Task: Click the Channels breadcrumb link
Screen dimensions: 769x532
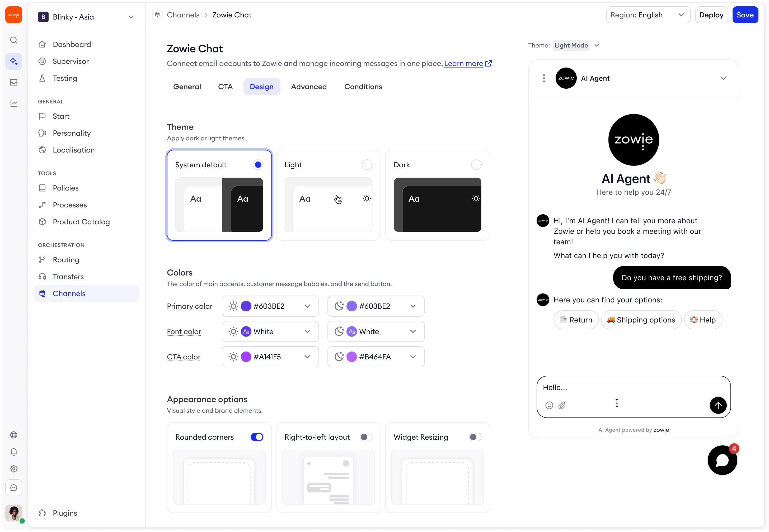Action: tap(183, 15)
